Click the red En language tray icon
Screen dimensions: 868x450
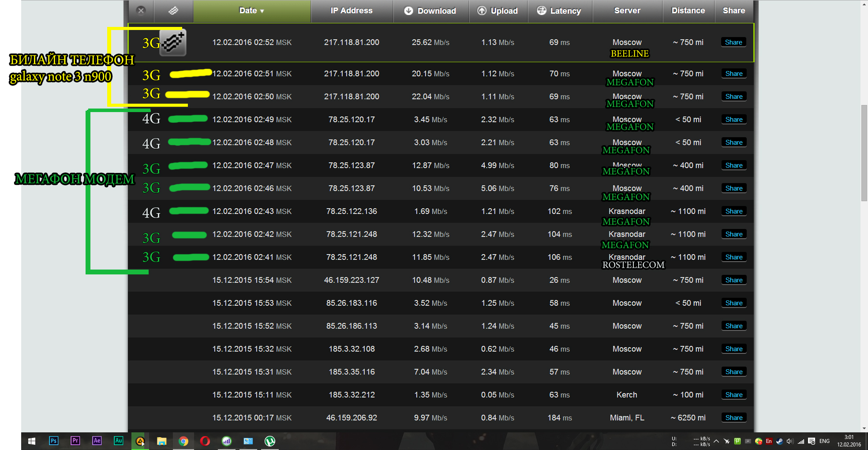point(769,441)
